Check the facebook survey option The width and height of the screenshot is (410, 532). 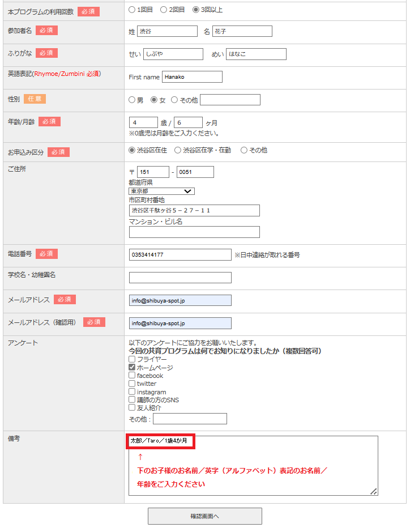[x=132, y=376]
